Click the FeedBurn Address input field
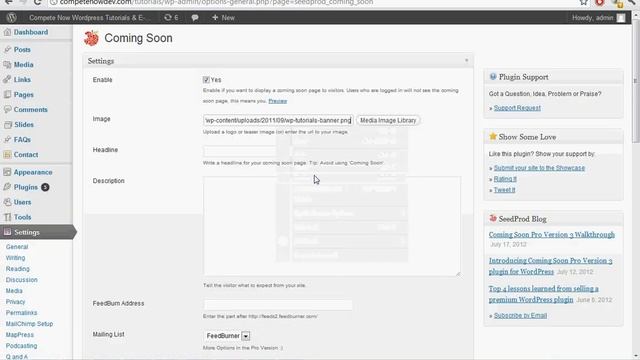The image size is (640, 360). pyautogui.click(x=278, y=305)
